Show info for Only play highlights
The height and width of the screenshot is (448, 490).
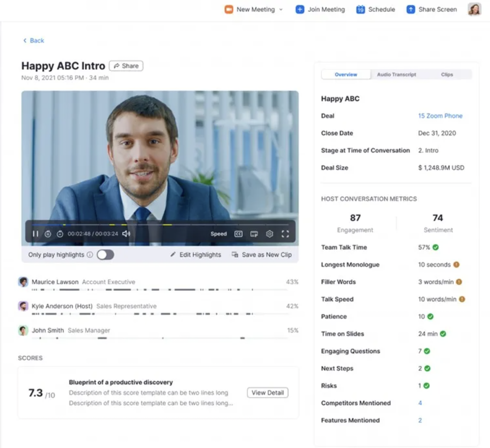[x=90, y=255]
